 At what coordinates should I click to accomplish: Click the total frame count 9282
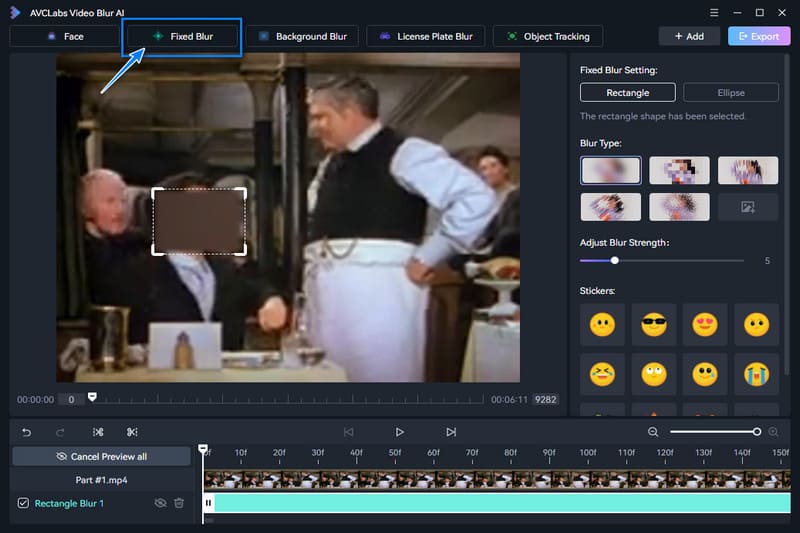click(x=545, y=399)
